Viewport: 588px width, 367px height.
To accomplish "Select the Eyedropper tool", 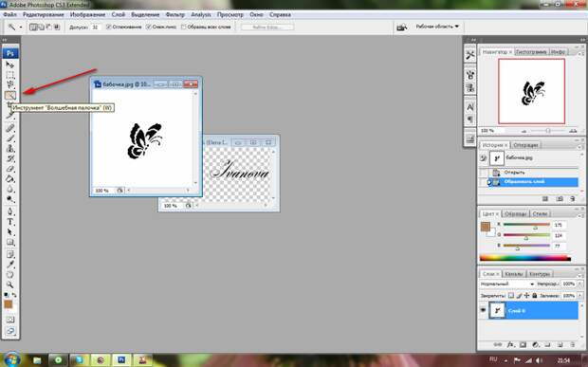I will coord(9,265).
